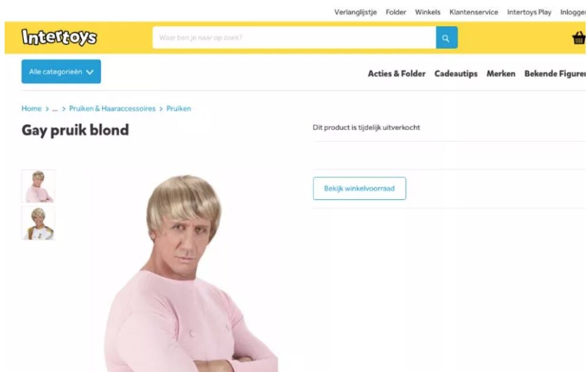The height and width of the screenshot is (372, 588).
Task: Select the first product thumbnail
Action: point(38,186)
